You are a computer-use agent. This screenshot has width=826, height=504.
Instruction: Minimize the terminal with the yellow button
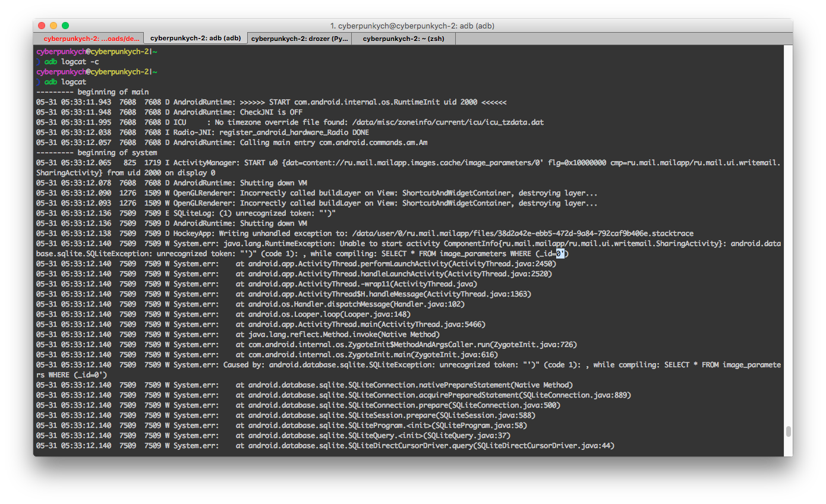(x=53, y=26)
